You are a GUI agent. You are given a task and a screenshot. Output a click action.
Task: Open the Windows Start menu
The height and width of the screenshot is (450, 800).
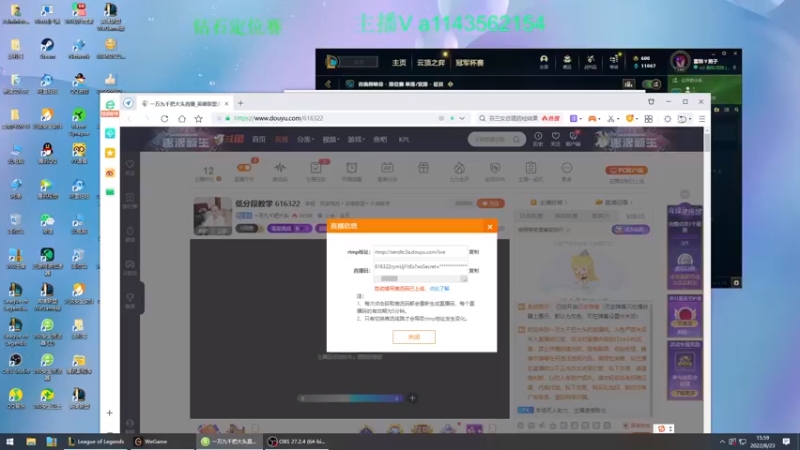9,441
